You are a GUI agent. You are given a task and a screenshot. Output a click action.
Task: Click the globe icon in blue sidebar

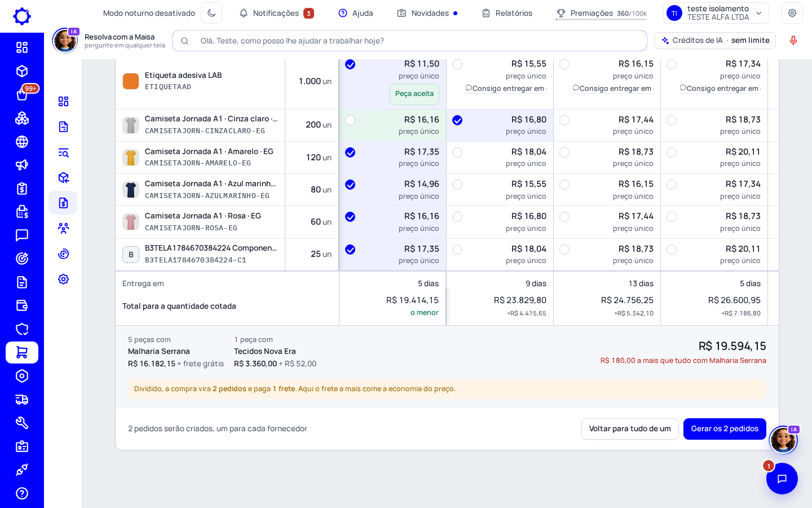(22, 142)
